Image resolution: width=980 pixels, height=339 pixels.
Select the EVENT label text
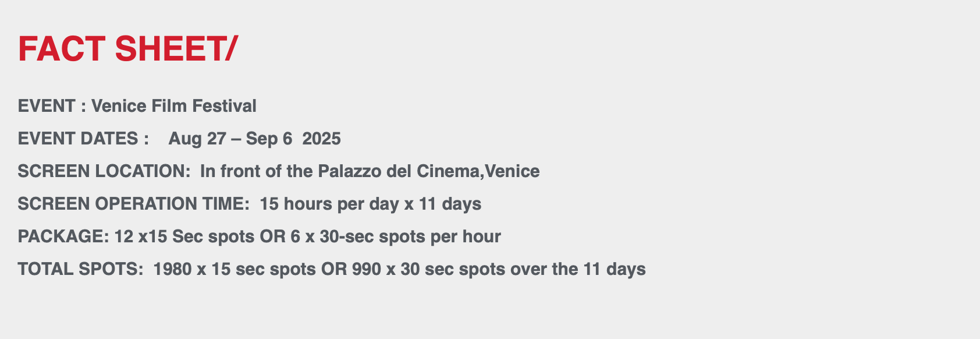click(47, 106)
